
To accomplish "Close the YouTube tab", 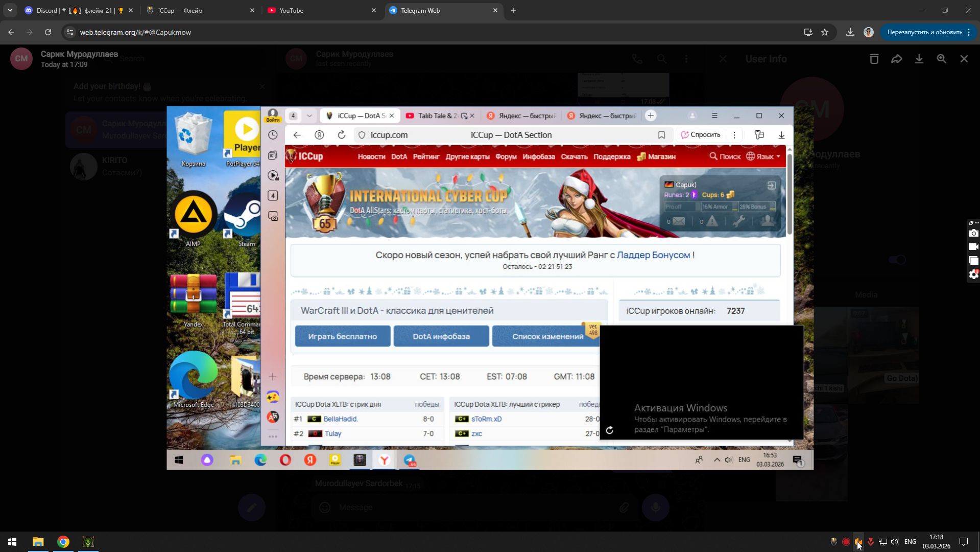I will [x=374, y=10].
